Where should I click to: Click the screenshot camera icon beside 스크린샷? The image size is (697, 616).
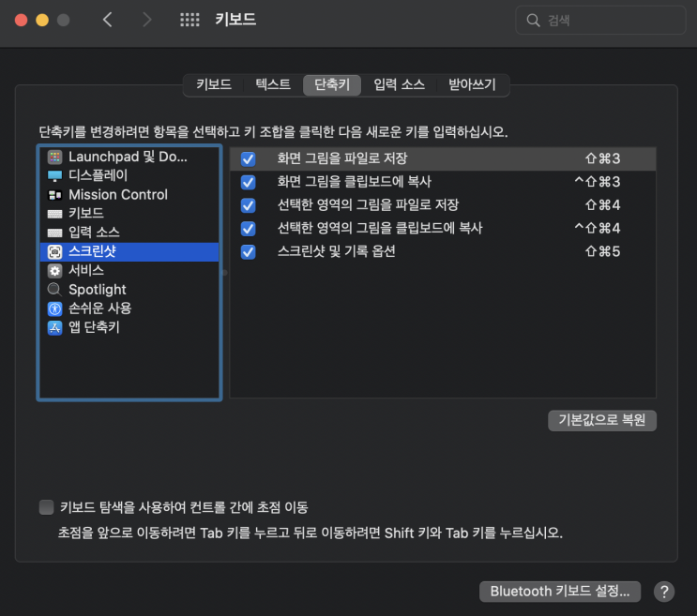(x=54, y=252)
